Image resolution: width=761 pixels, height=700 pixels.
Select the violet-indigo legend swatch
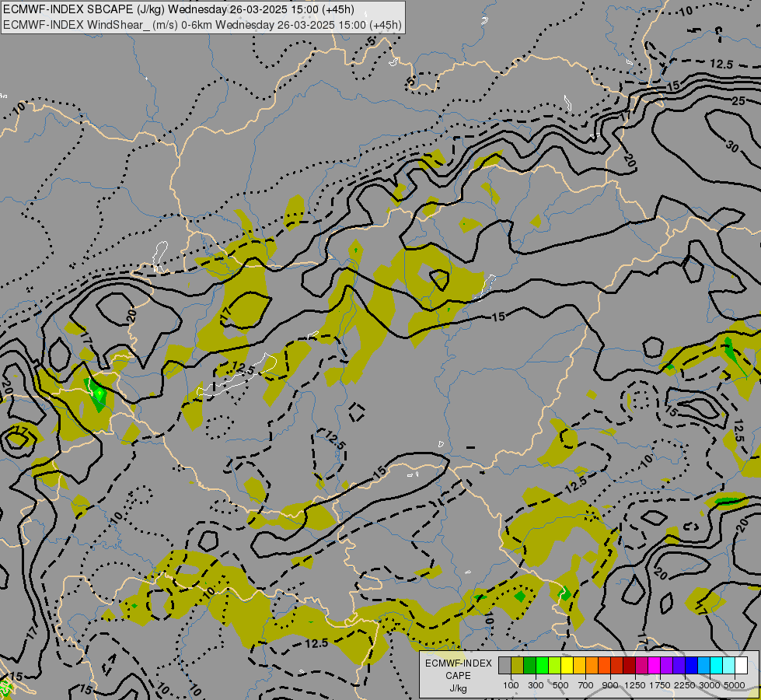679,666
